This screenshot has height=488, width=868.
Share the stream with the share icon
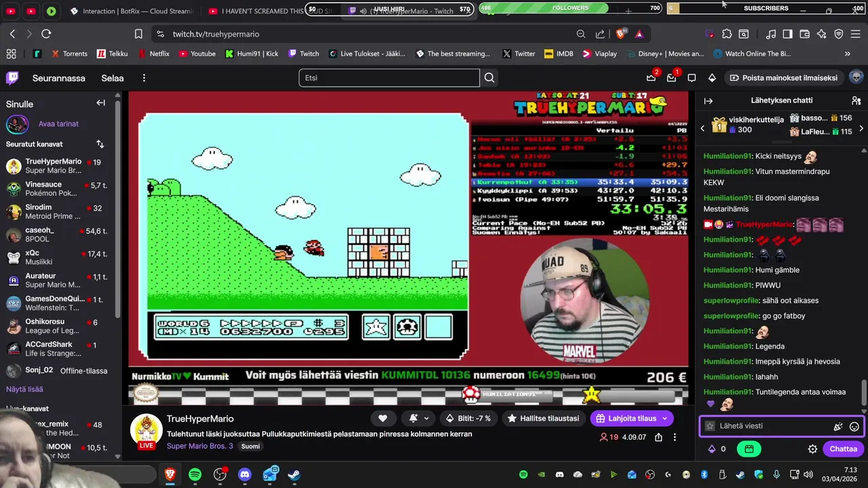pos(658,437)
